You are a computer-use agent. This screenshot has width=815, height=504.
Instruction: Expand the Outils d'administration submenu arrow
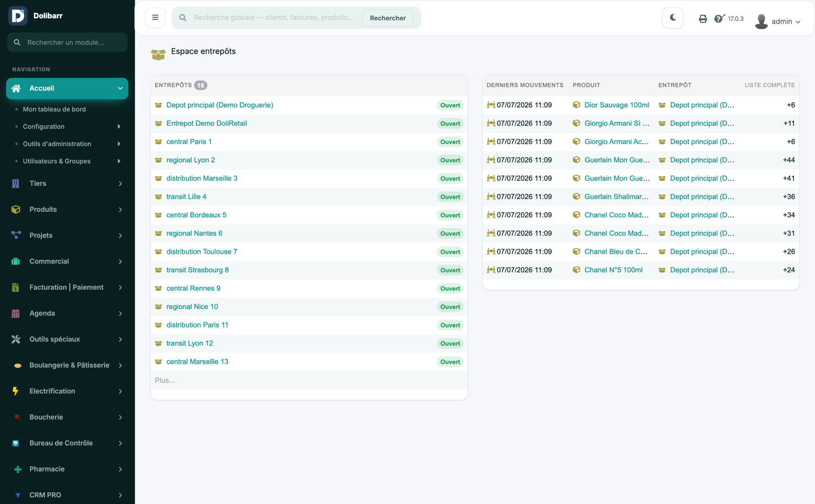[119, 144]
